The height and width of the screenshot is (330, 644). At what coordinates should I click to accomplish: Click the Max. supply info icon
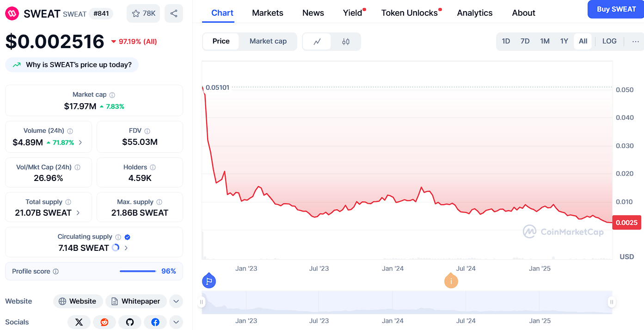(x=159, y=202)
